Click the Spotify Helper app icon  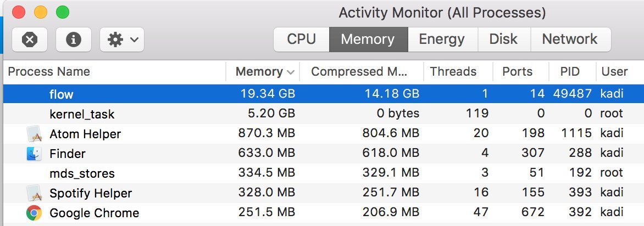coord(34,193)
